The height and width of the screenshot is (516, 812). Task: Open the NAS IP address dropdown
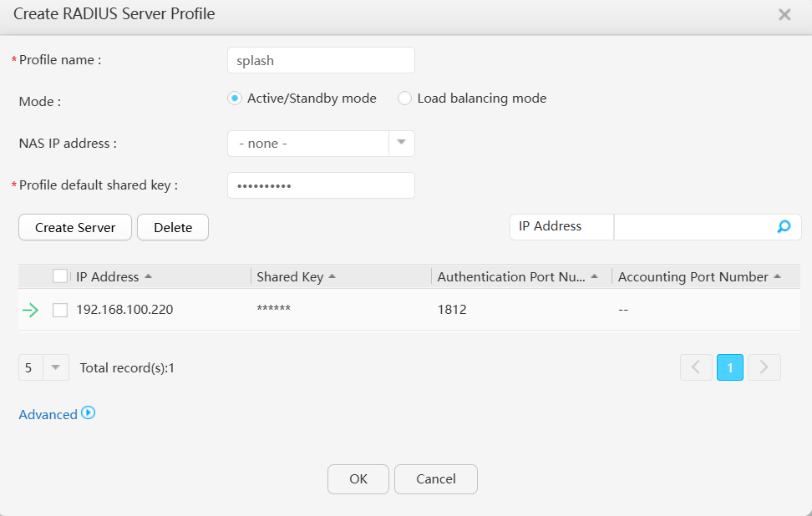pyautogui.click(x=321, y=144)
